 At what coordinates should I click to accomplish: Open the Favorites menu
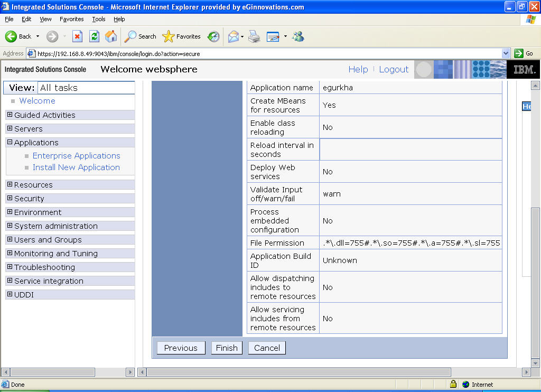(71, 19)
